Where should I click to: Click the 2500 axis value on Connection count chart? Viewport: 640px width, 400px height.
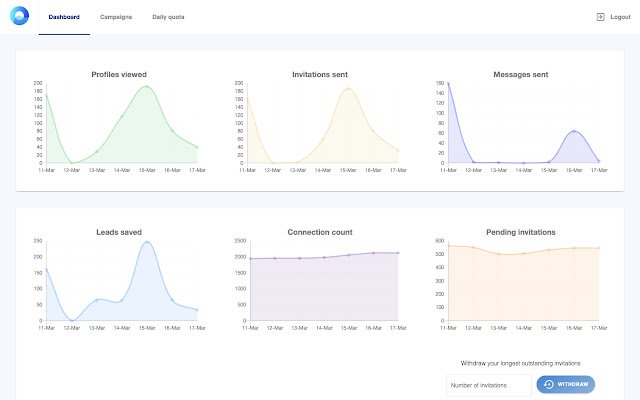pos(240,240)
